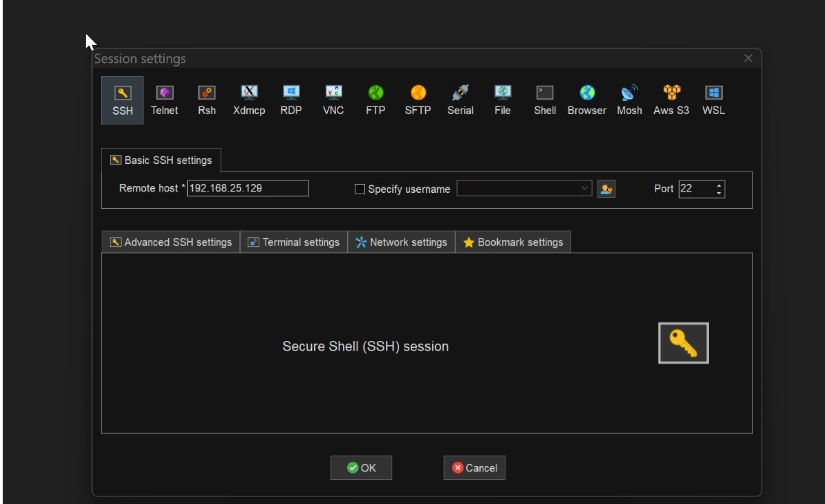Screen dimensions: 825x504
Task: Choose the Browser session icon
Action: coord(586,100)
